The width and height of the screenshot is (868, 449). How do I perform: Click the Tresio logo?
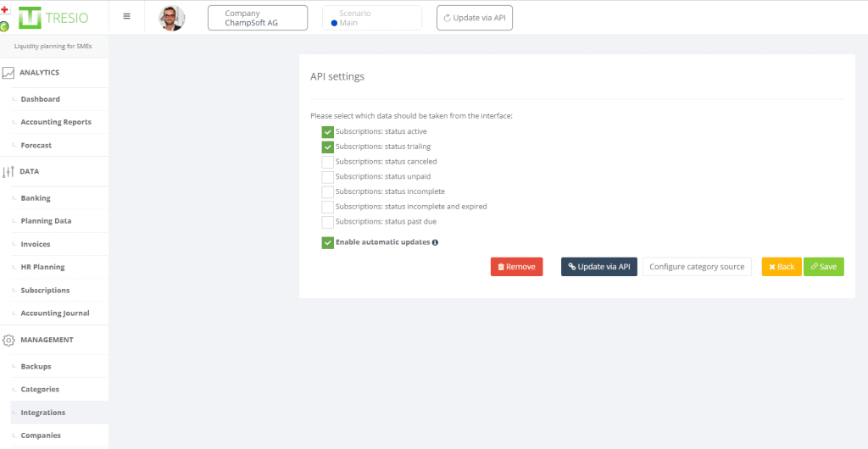point(53,18)
